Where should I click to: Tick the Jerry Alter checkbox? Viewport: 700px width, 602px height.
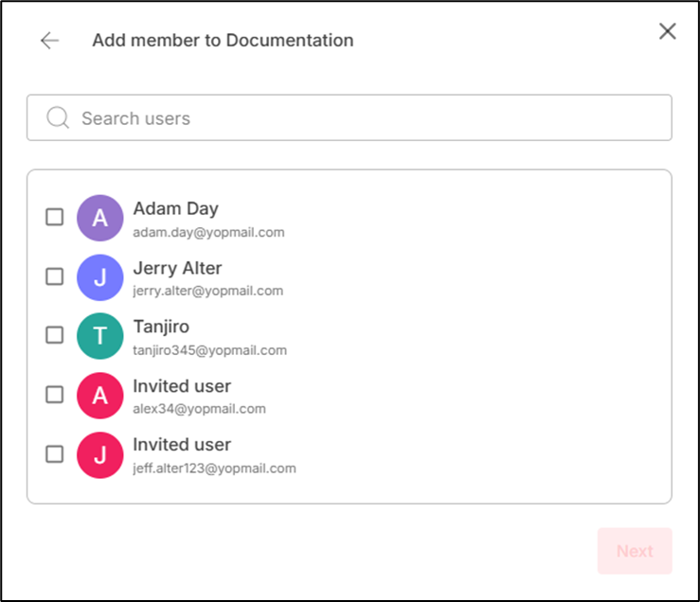(54, 276)
